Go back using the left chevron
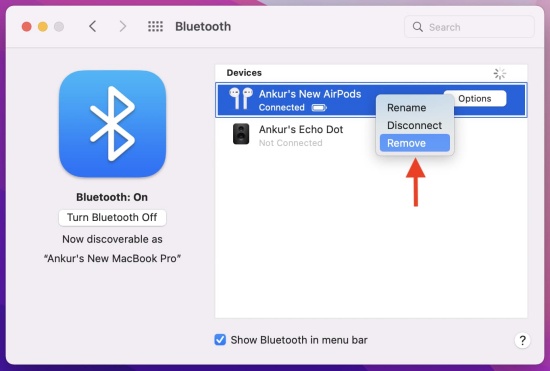Image resolution: width=550 pixels, height=371 pixels. click(93, 26)
